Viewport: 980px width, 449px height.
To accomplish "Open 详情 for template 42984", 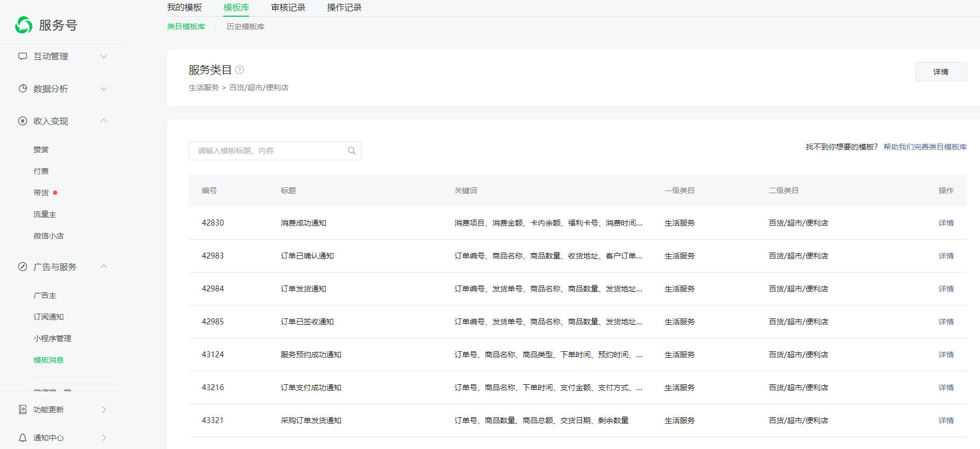I will pos(946,289).
